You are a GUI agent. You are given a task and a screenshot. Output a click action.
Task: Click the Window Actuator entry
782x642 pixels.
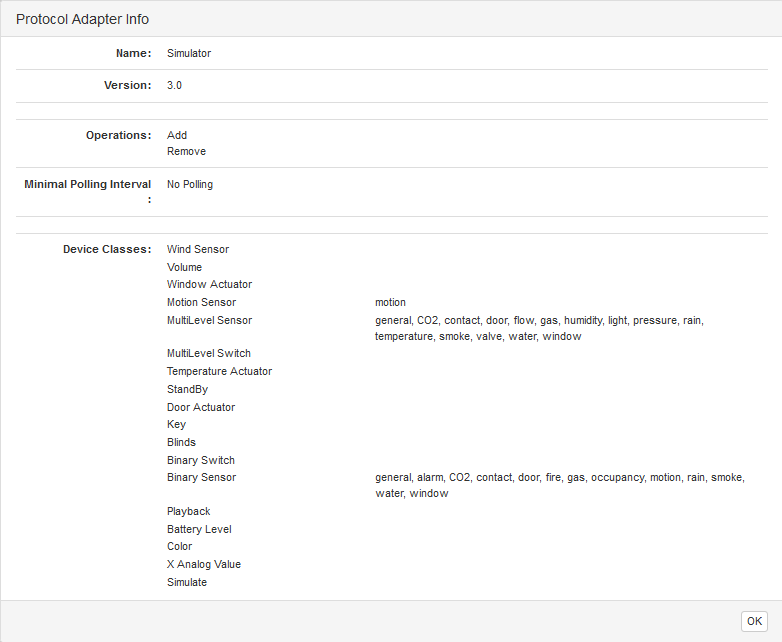(x=209, y=284)
